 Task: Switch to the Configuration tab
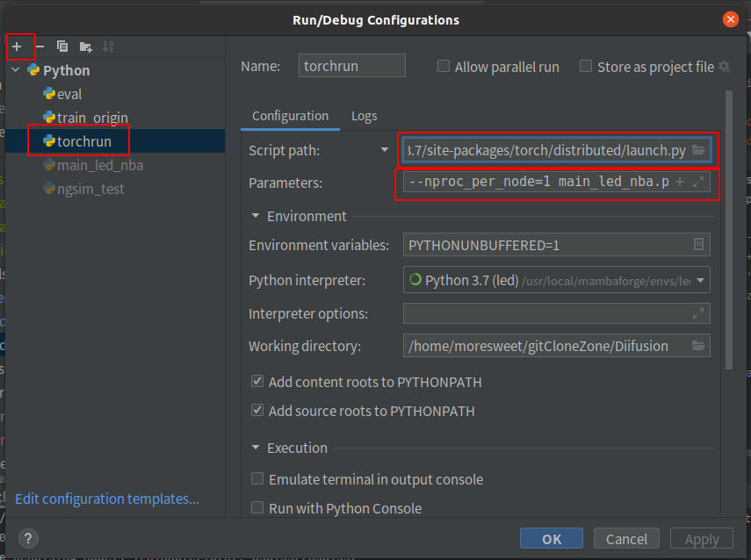290,117
